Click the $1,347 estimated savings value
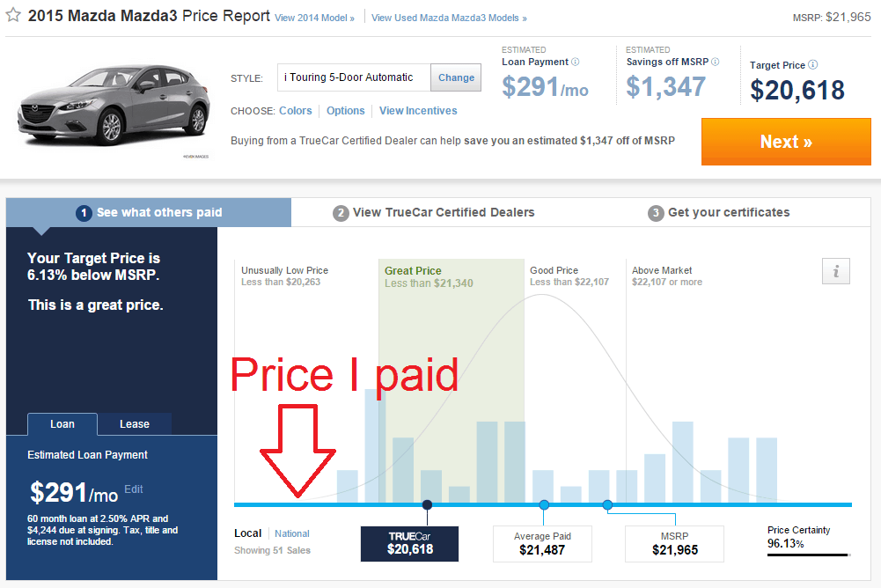Viewport: 881px width, 588px height. [665, 86]
